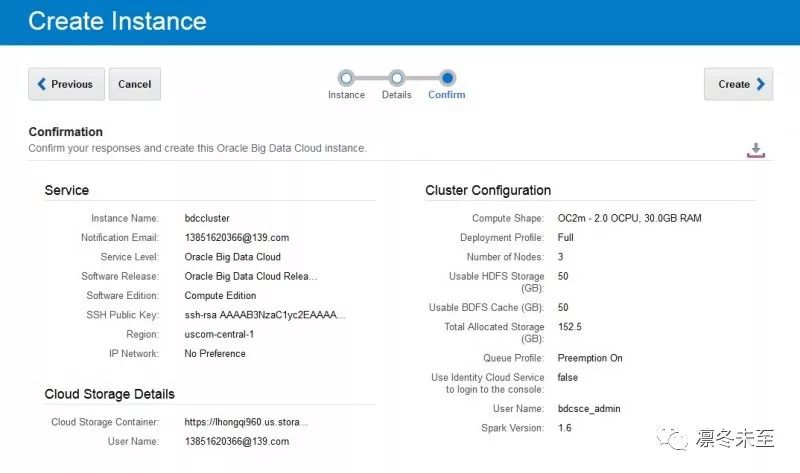Click the OC2m compute shape value
The height and width of the screenshot is (473, 800).
click(630, 218)
